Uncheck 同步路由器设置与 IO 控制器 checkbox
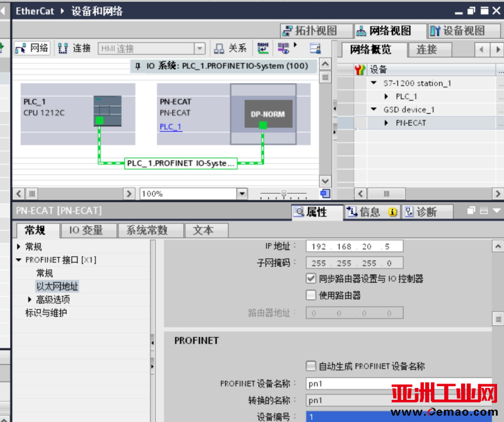Viewport: 504px width, 422px height. point(311,278)
